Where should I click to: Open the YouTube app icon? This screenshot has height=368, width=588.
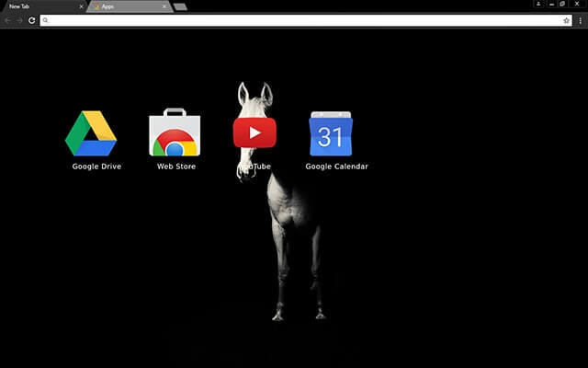coord(254,132)
